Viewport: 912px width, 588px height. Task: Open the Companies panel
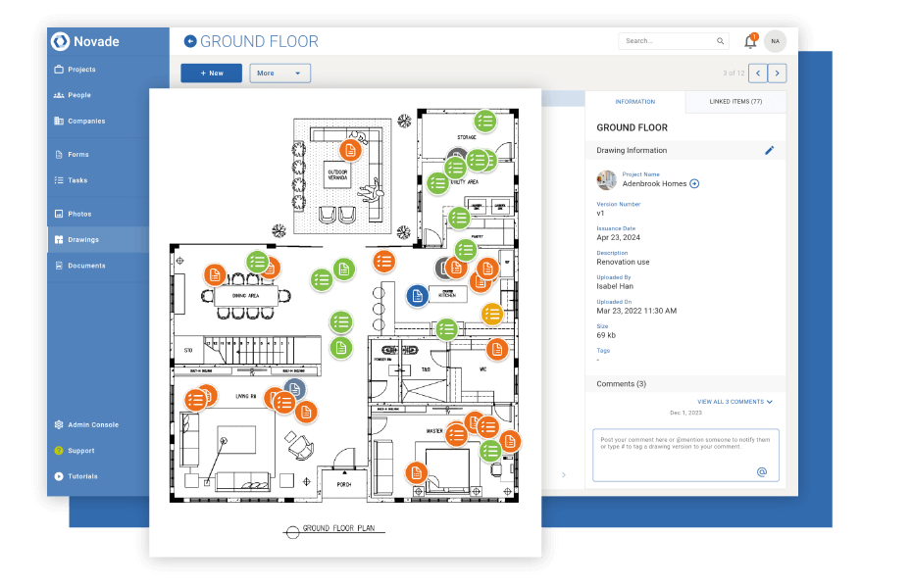tap(76, 120)
